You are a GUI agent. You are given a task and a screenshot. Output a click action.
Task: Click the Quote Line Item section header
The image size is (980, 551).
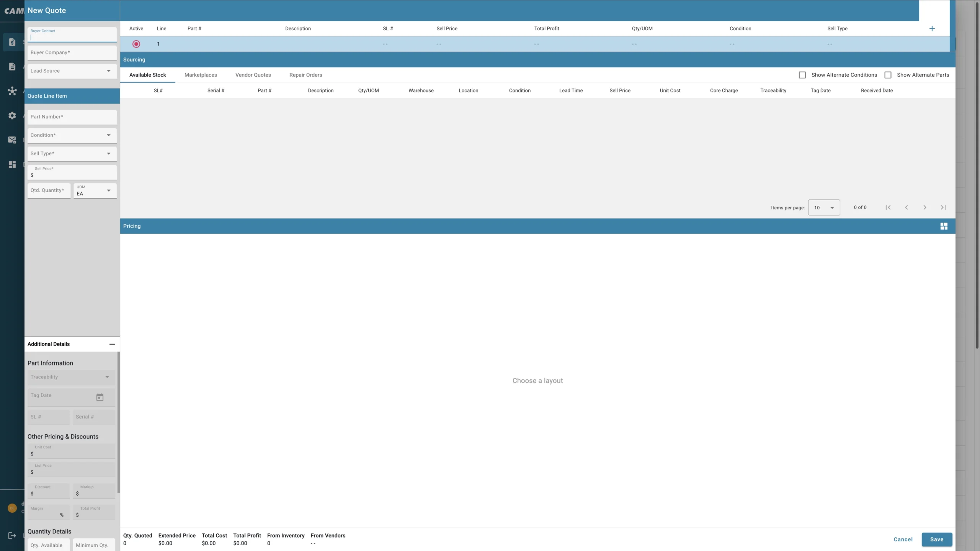tap(72, 96)
